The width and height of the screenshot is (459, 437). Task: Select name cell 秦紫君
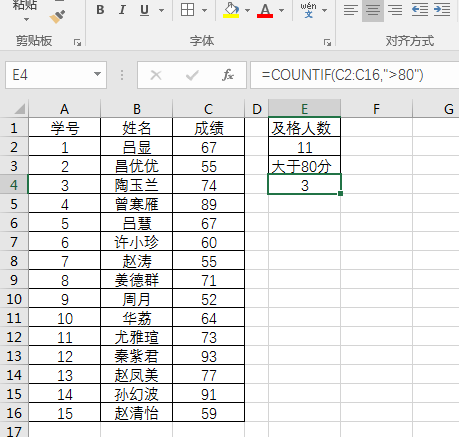pos(137,356)
